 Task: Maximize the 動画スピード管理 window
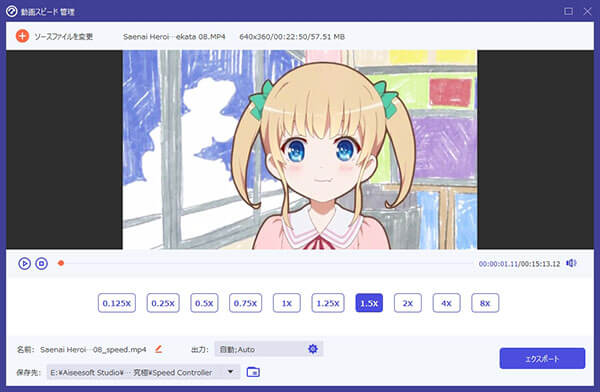tap(569, 11)
